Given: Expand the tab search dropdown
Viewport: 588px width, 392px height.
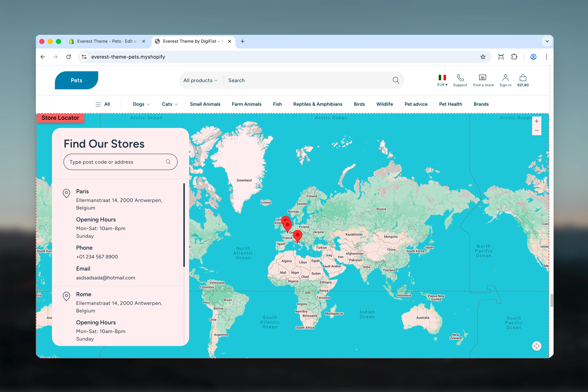Looking at the screenshot, I should click(547, 41).
